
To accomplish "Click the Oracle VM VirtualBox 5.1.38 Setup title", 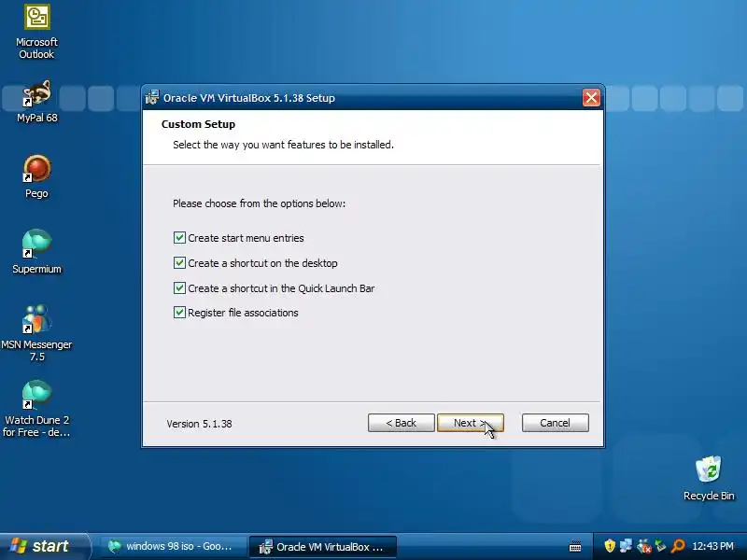I will coord(249,98).
